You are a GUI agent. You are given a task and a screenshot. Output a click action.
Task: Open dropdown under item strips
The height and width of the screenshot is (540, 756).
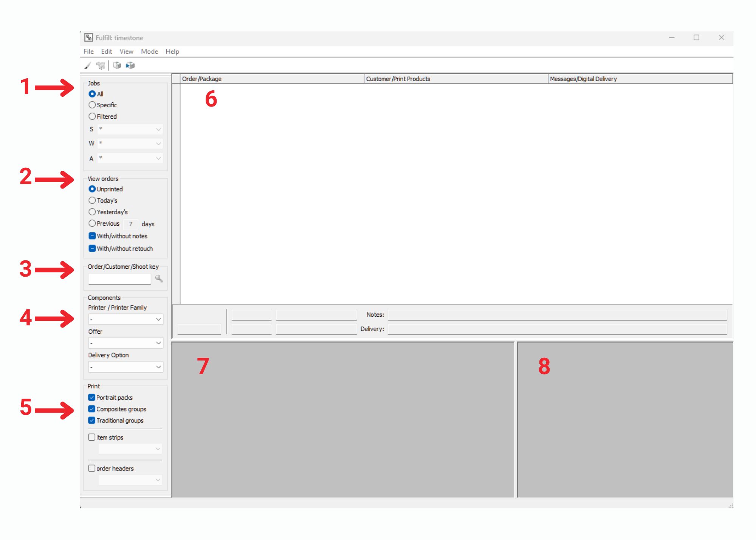pyautogui.click(x=130, y=449)
